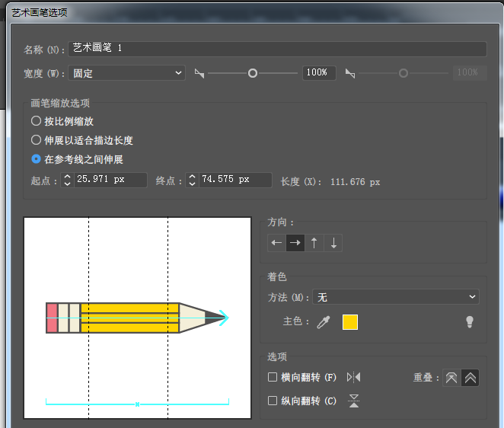
Task: Click the 起点 value stepper arrows
Action: coord(67,180)
